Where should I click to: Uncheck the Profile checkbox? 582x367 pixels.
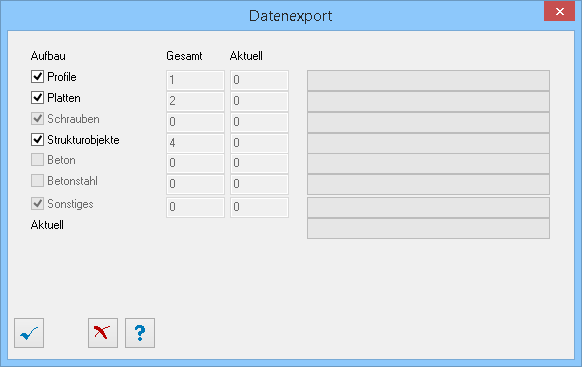click(x=37, y=77)
